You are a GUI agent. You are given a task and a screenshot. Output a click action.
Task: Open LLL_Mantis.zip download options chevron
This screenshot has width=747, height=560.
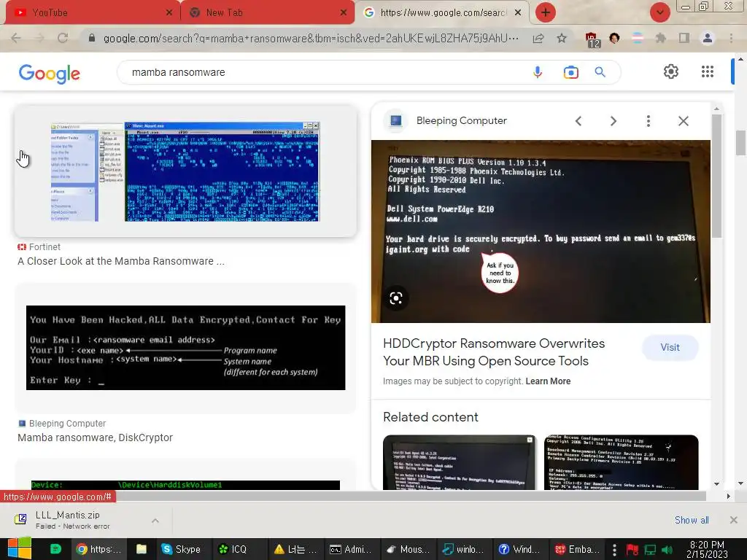click(x=155, y=521)
